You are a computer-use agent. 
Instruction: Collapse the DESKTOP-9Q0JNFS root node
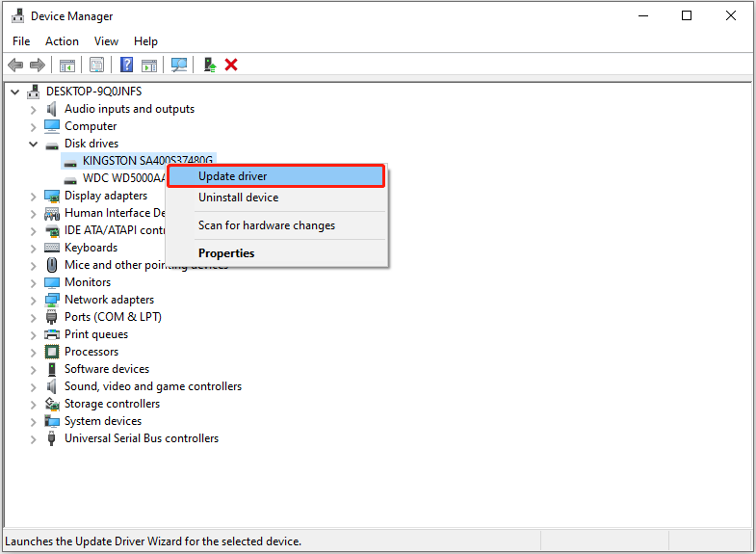click(x=15, y=92)
